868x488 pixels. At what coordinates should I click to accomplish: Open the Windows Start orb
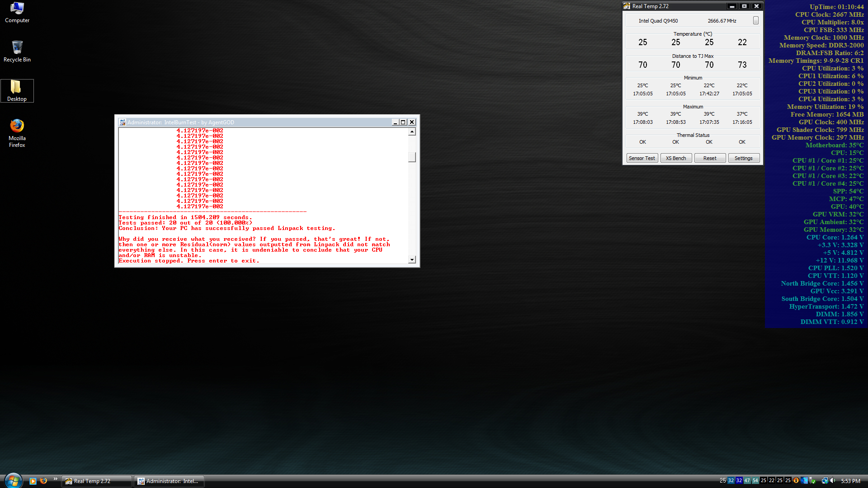(x=13, y=480)
